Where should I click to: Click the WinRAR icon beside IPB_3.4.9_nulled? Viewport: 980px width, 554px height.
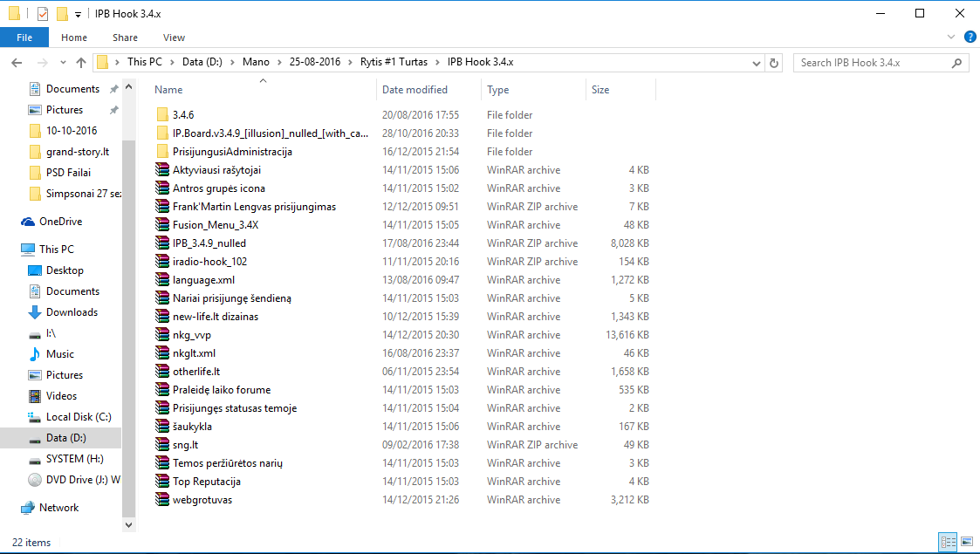point(162,243)
